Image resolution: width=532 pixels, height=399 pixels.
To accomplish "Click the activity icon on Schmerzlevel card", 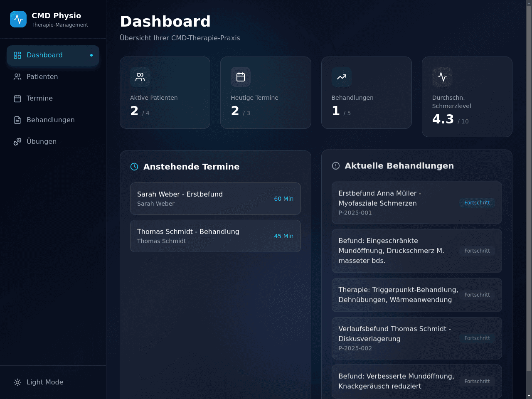I will coord(442,77).
